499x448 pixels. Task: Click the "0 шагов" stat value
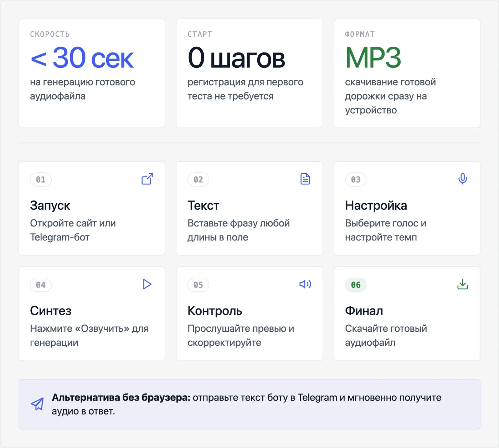click(x=236, y=58)
